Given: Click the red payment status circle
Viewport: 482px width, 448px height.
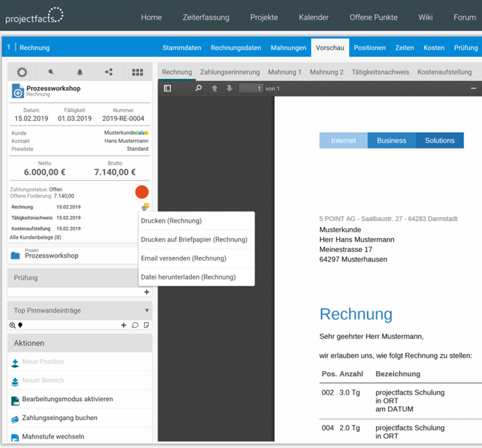Looking at the screenshot, I should [x=142, y=192].
